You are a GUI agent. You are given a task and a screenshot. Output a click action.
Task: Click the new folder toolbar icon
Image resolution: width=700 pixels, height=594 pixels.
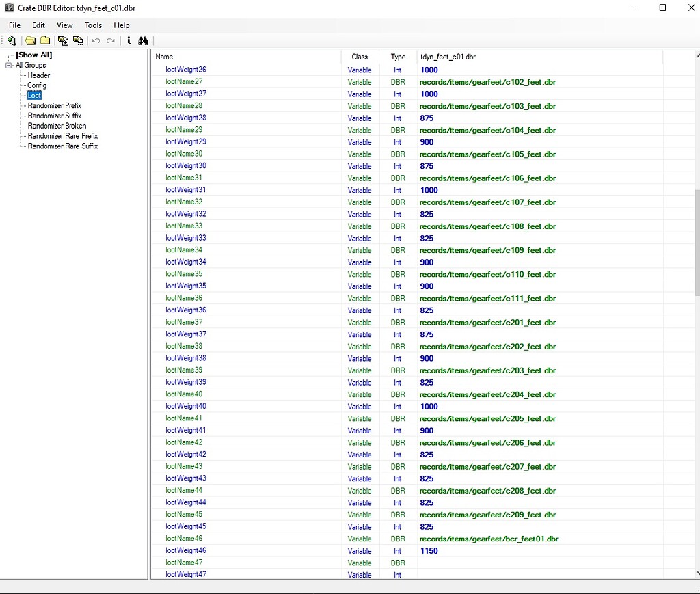click(45, 40)
